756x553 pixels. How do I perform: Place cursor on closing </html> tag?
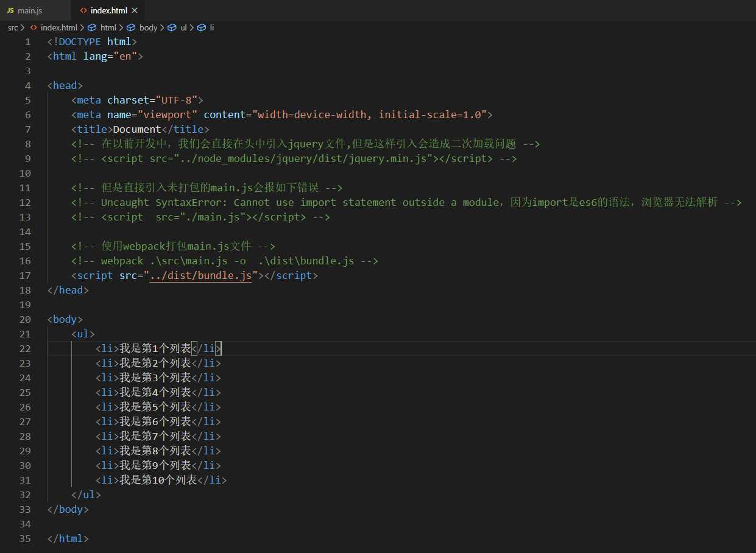pos(68,538)
